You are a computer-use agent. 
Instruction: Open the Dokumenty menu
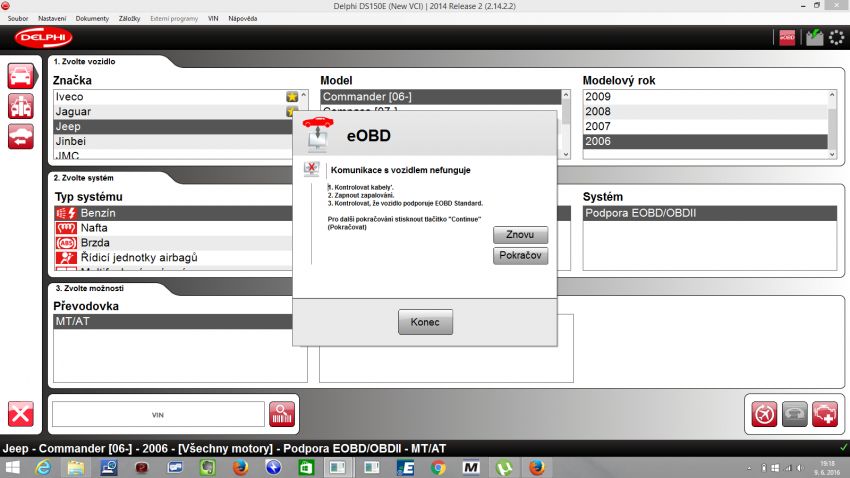point(92,18)
